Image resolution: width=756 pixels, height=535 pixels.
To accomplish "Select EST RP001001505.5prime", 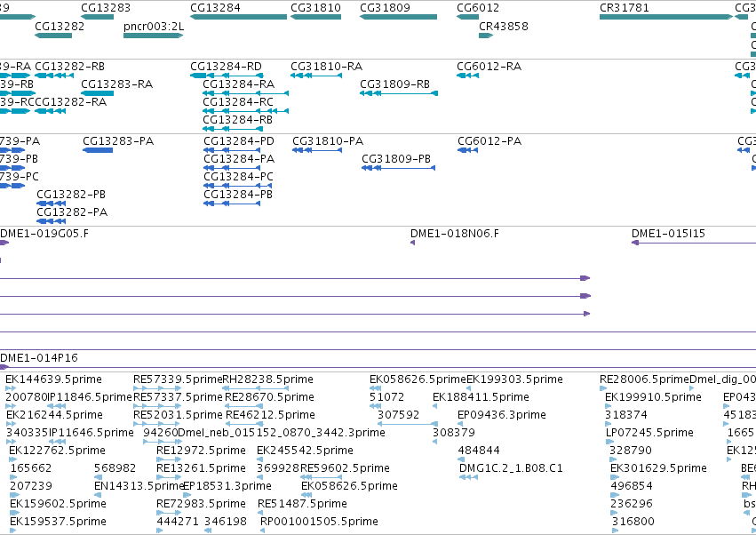I will tap(262, 531).
